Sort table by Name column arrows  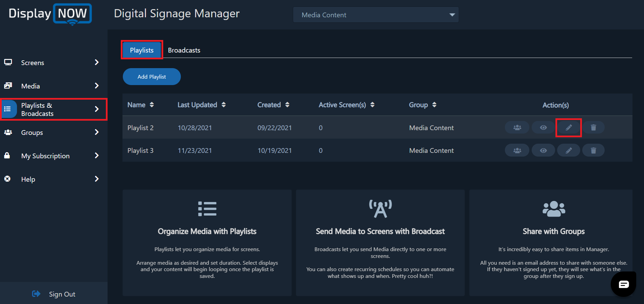[152, 105]
